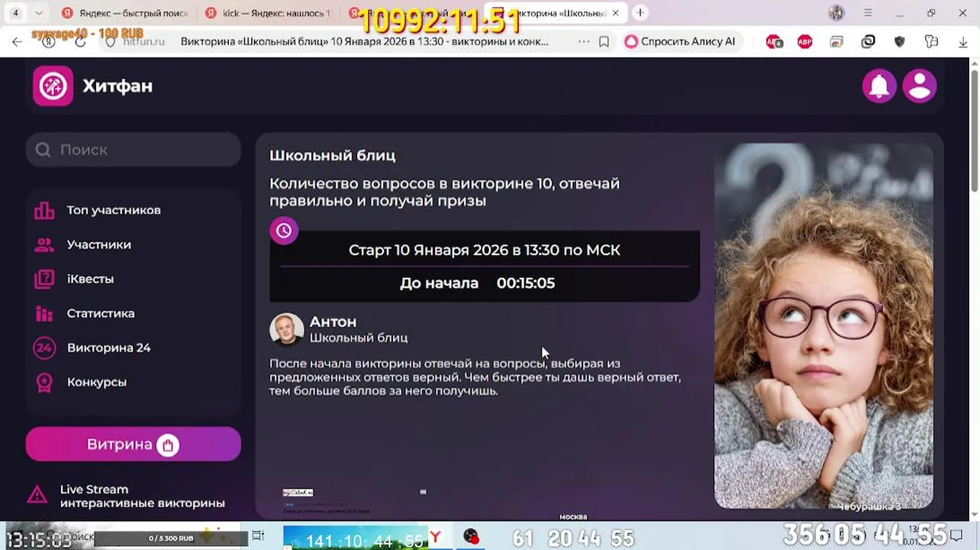This screenshot has width=980, height=550.
Task: Click the search magnifier icon in Поиск field
Action: pyautogui.click(x=43, y=150)
